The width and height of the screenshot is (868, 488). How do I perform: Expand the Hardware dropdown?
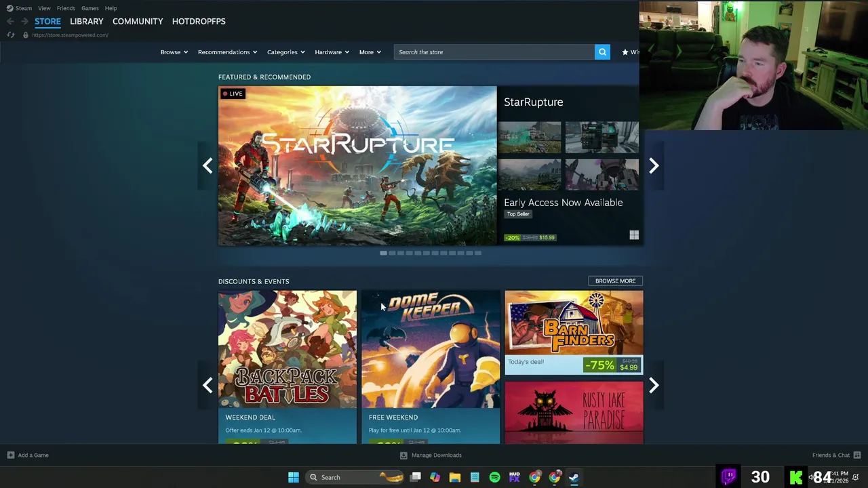pyautogui.click(x=332, y=52)
